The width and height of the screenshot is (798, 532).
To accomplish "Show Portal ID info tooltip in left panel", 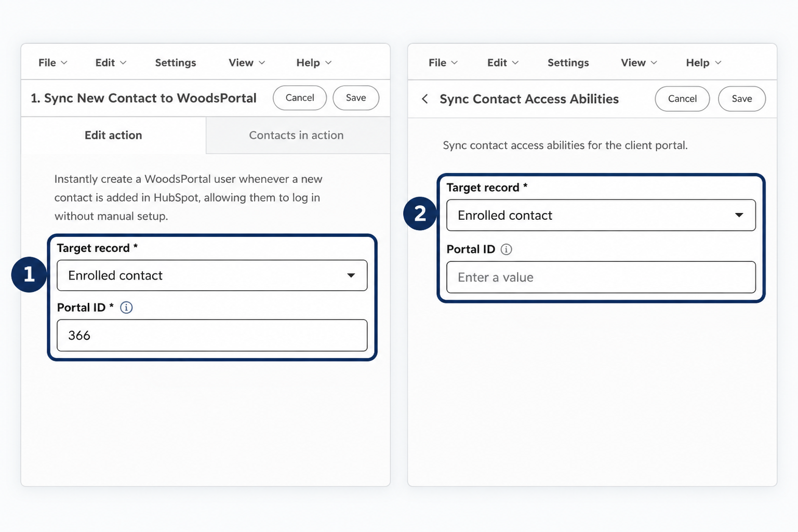I will [126, 308].
